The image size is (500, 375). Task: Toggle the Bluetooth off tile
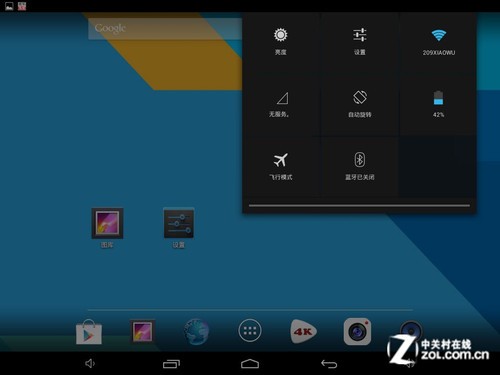click(x=360, y=167)
